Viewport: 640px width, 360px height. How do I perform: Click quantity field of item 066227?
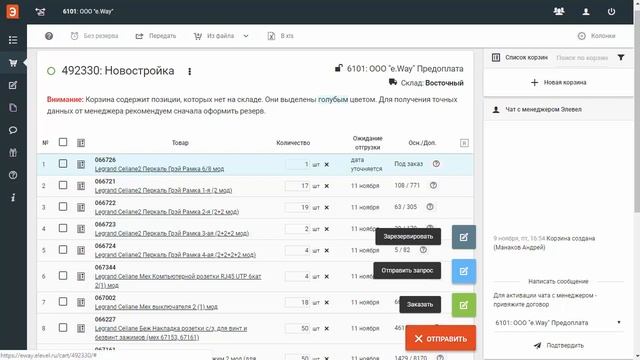pos(298,328)
